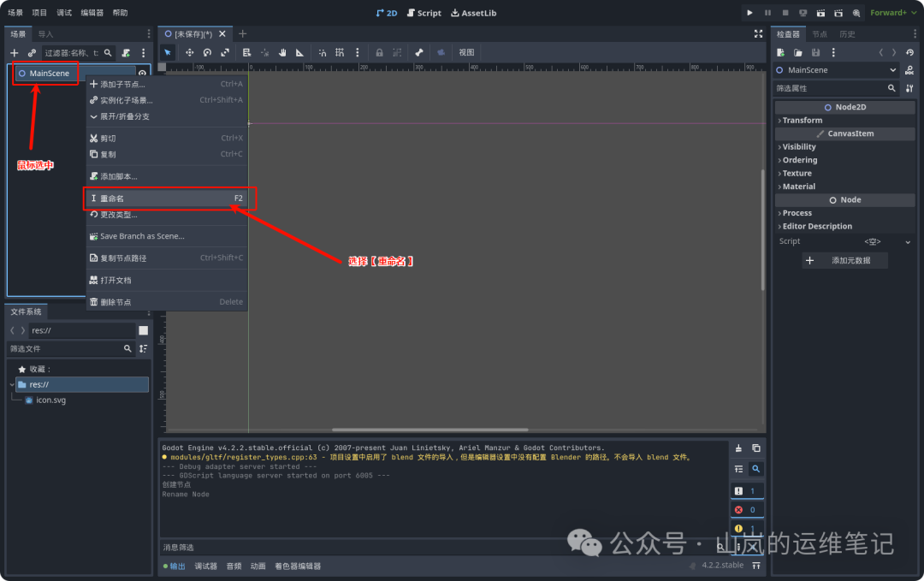The height and width of the screenshot is (581, 924).
Task: Click the 筛选属性 filter properties field
Action: pos(828,88)
